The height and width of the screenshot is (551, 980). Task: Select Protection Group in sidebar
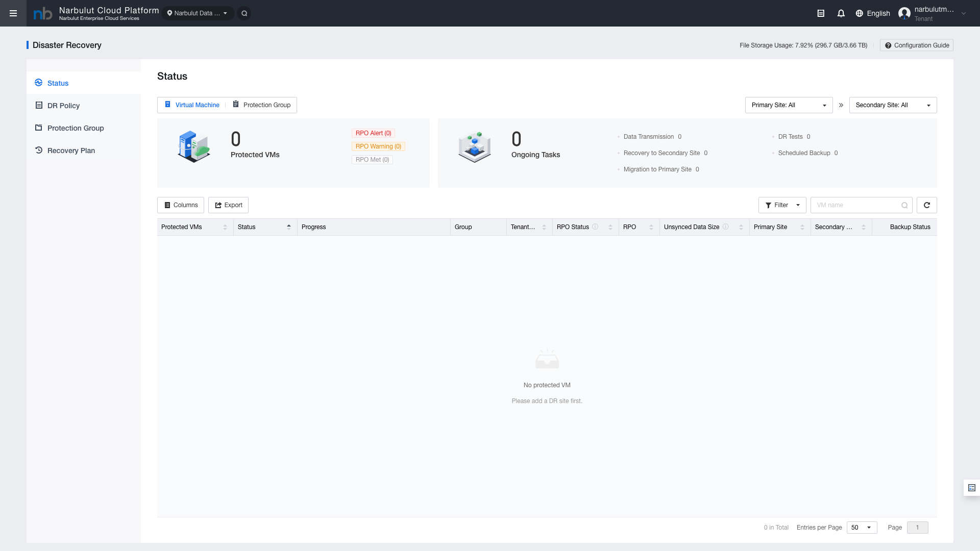(84, 128)
